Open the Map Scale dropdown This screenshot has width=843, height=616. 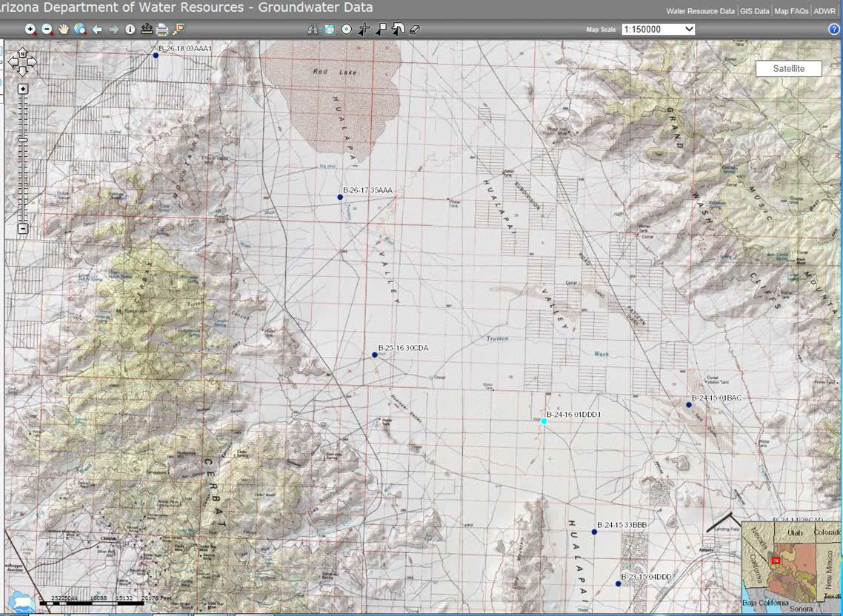pos(659,30)
